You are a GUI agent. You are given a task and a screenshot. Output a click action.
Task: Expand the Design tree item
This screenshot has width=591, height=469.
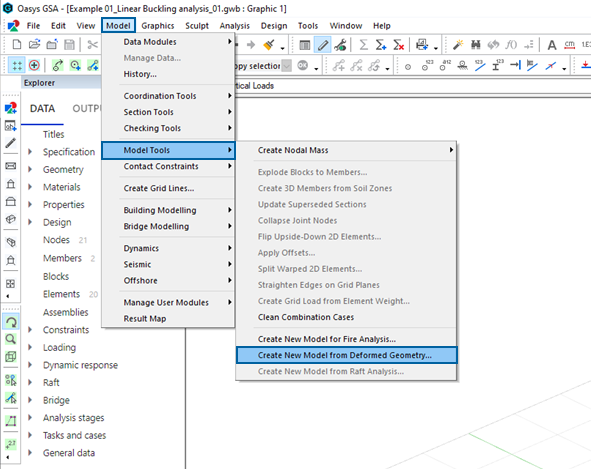point(30,222)
